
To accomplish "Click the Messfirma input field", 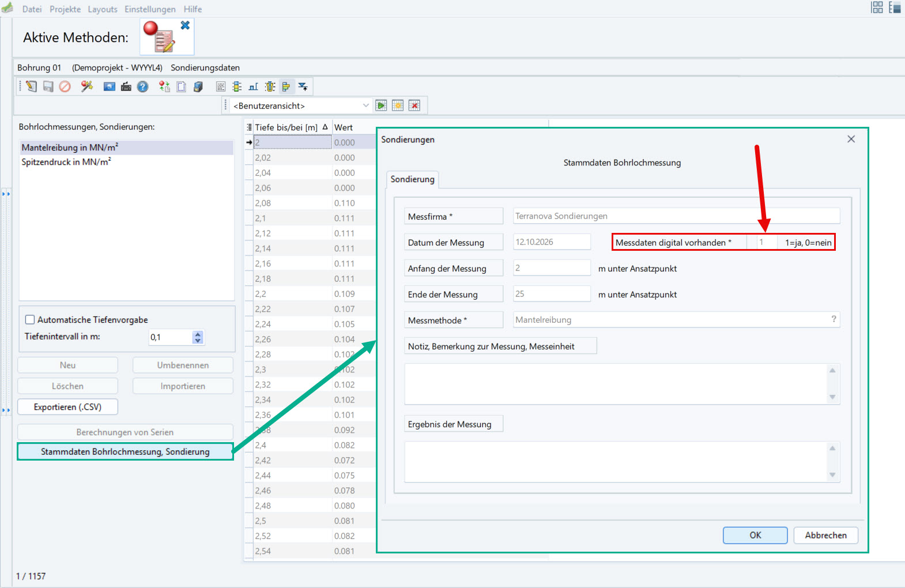I will tap(677, 216).
